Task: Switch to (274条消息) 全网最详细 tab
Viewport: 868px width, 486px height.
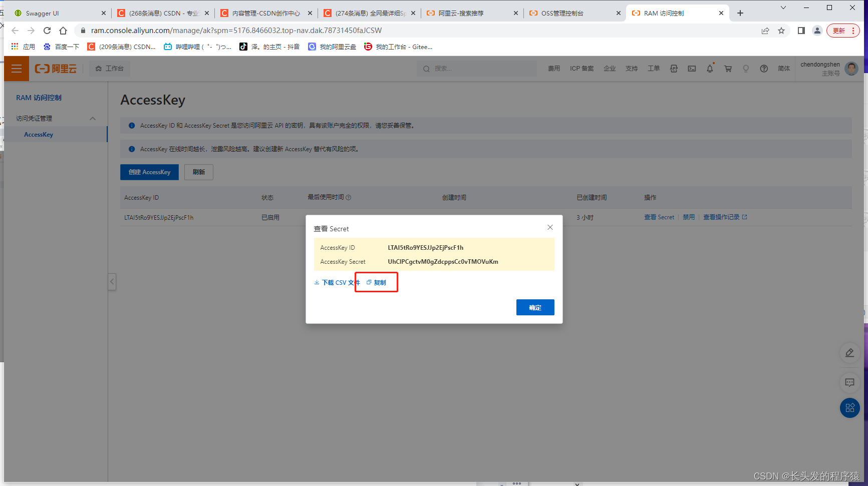Action: (x=369, y=14)
